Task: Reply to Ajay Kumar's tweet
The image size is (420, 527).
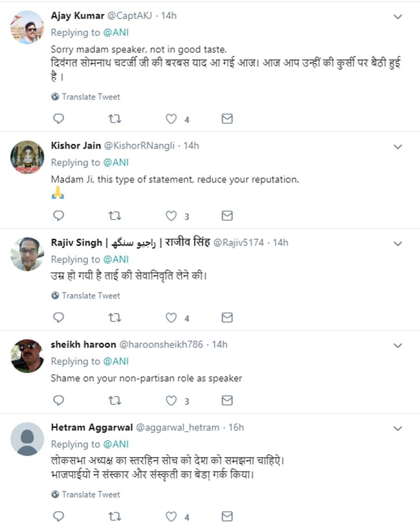Action: 58,119
